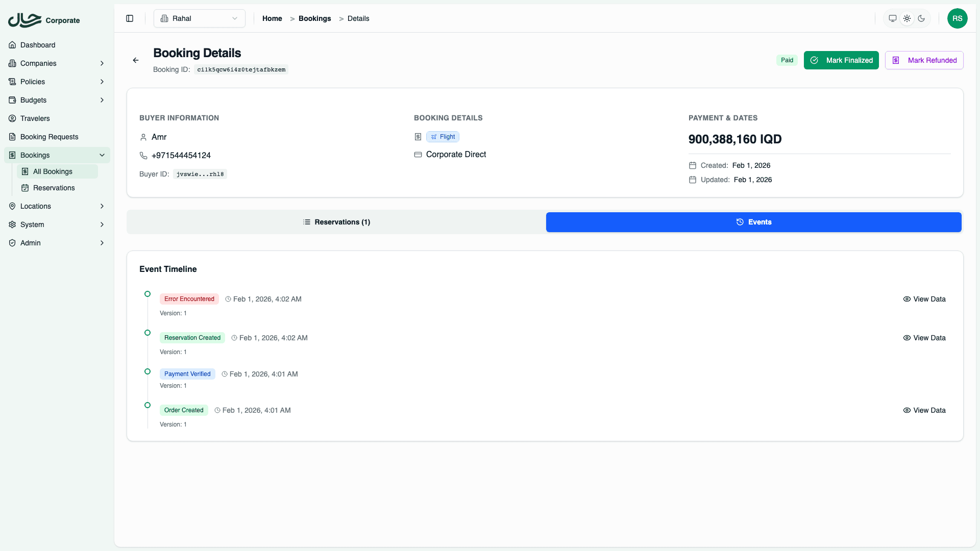Click the Dashboard home icon in sidebar
The width and height of the screenshot is (980, 551).
coord(12,45)
